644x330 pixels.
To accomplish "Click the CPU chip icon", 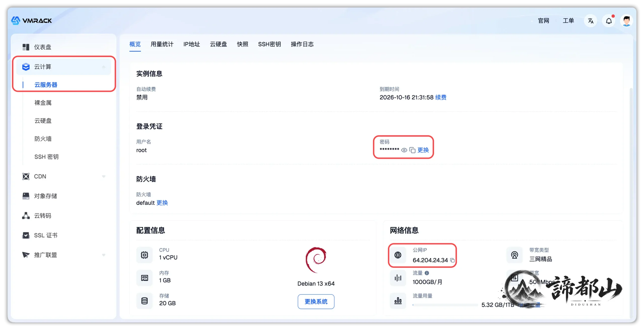I will [x=144, y=255].
